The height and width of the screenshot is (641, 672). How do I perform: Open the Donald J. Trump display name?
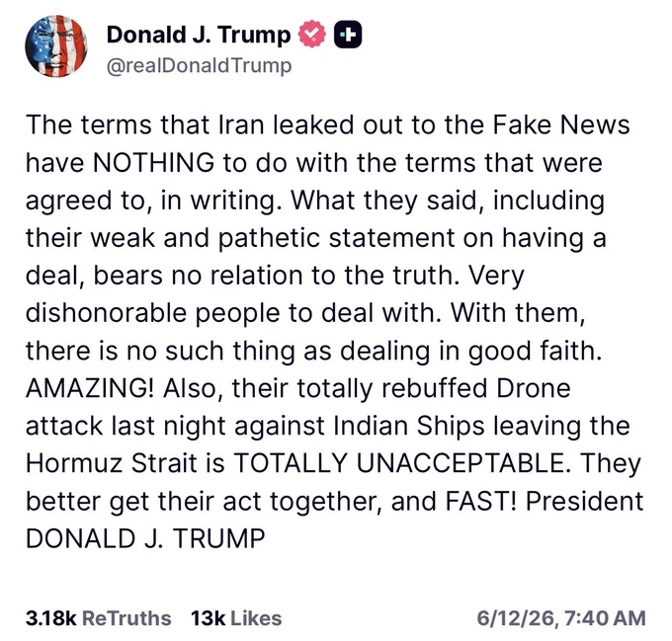(199, 35)
